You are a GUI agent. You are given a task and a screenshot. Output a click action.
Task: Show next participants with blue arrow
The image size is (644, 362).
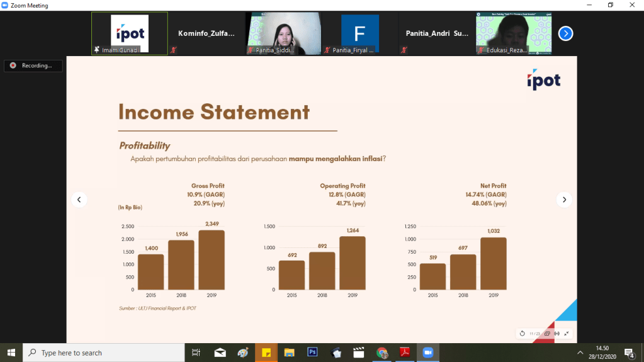(565, 33)
